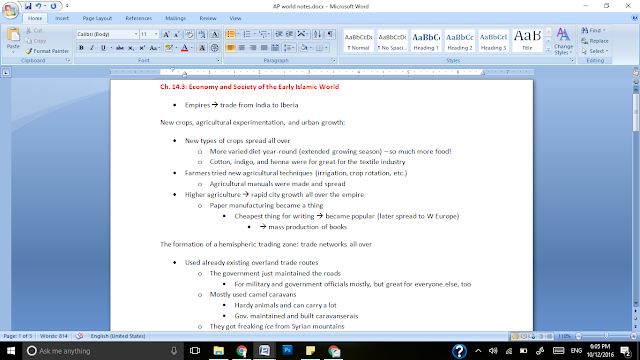The image size is (640, 360).
Task: Open the borders dropdown
Action: 327,48
